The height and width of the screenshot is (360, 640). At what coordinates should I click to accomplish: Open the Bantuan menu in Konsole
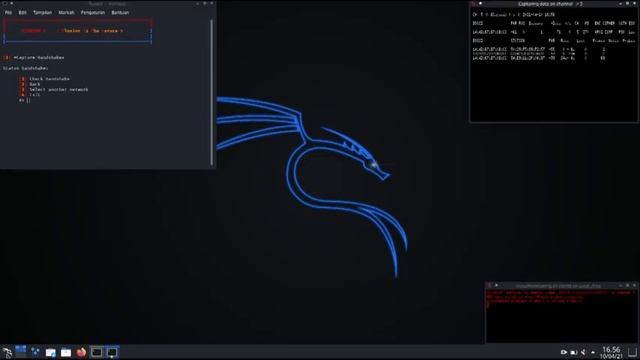point(120,13)
